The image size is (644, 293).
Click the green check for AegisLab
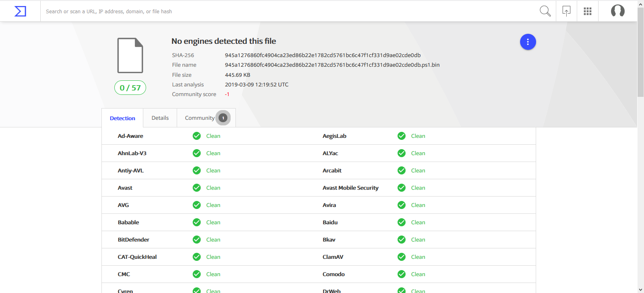(401, 136)
